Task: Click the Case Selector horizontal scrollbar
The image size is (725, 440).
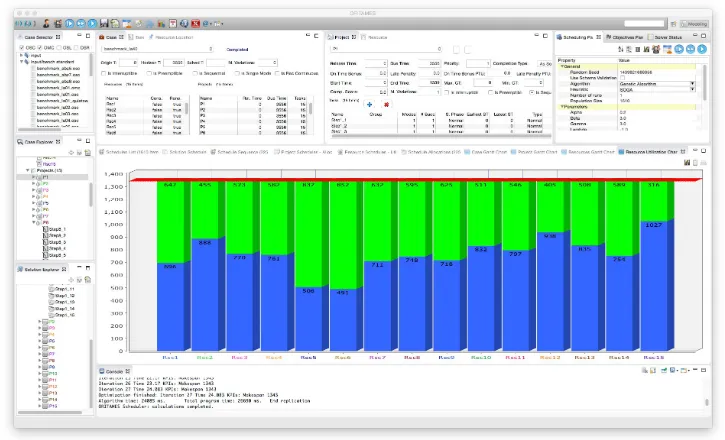Action: pos(39,130)
